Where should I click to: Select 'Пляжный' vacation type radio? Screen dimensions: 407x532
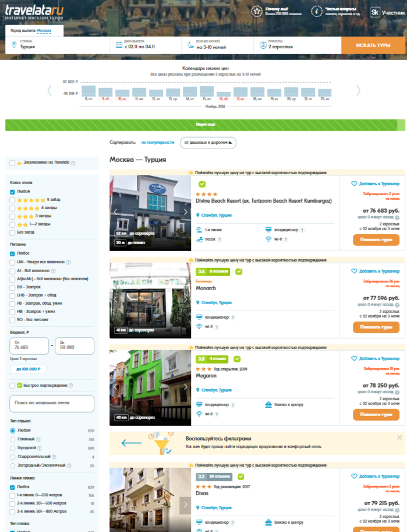[x=13, y=439]
